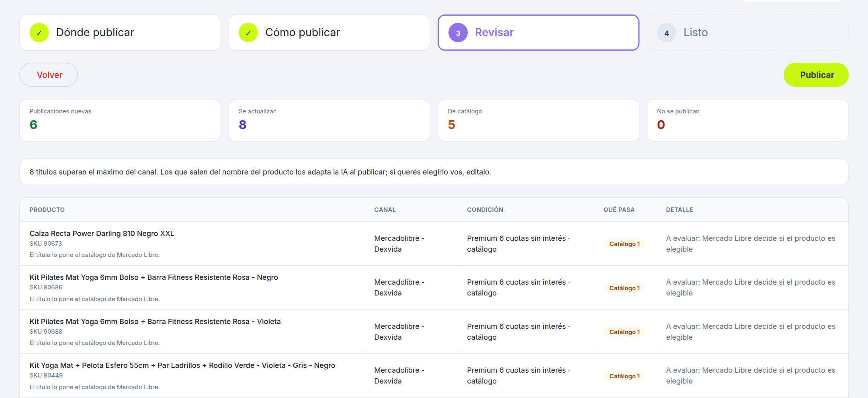The width and height of the screenshot is (868, 398).
Task: Click the Catálogo 1 badge for SKU 90673
Action: 624,244
